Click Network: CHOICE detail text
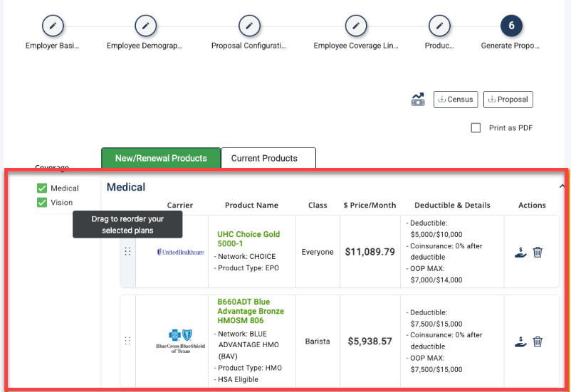This screenshot has height=392, width=571. 246,257
